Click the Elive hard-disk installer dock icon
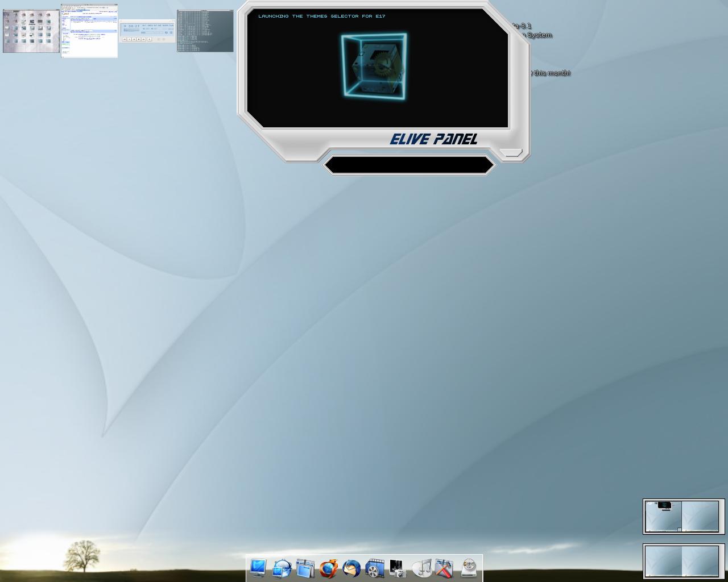The width and height of the screenshot is (728, 582). pos(469,568)
